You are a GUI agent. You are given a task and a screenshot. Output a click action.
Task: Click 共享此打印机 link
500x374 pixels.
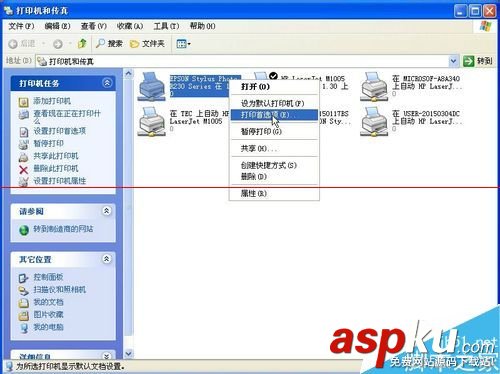56,156
